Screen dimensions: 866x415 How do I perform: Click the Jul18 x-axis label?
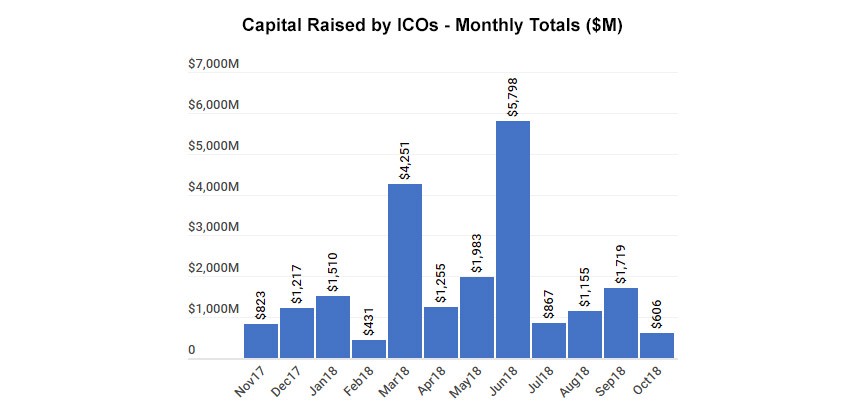[x=543, y=381]
